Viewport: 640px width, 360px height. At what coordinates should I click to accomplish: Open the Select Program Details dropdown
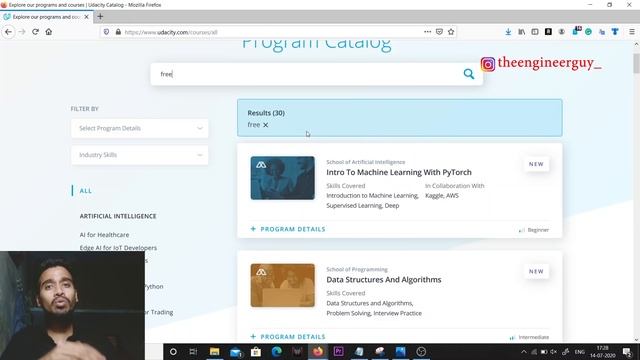pos(140,128)
